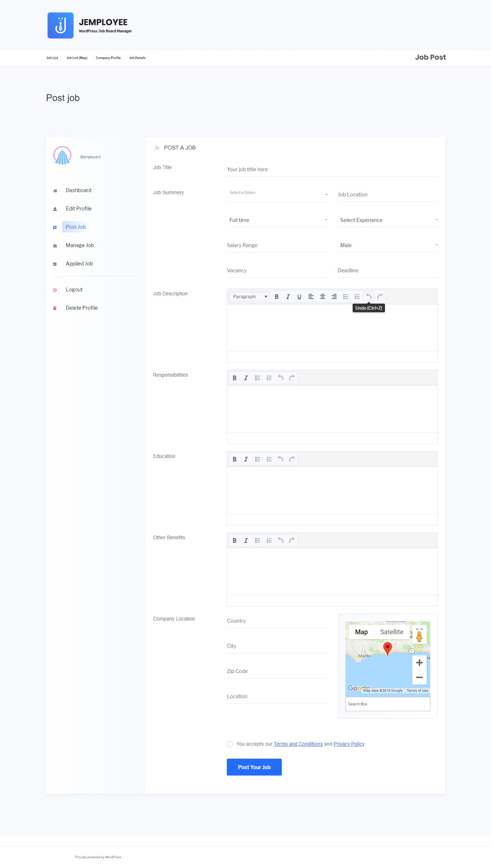
Task: Click the Delete Profile trash icon
Action: (x=55, y=308)
